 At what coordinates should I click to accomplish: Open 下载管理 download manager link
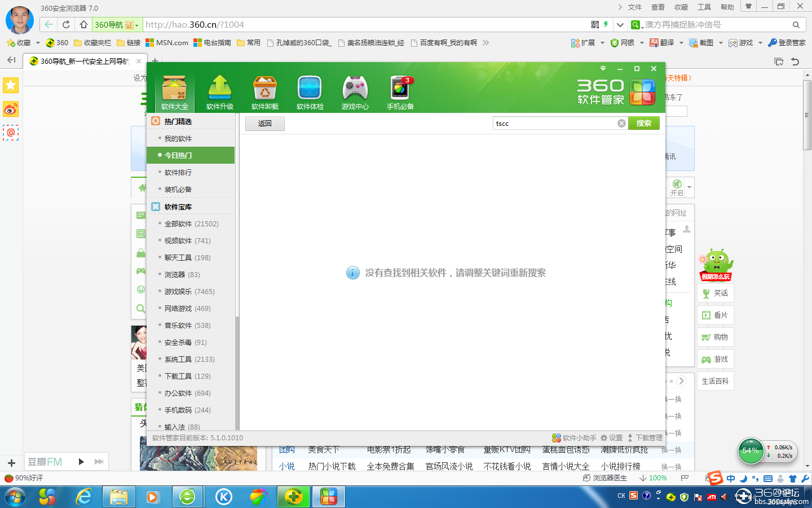(x=645, y=438)
